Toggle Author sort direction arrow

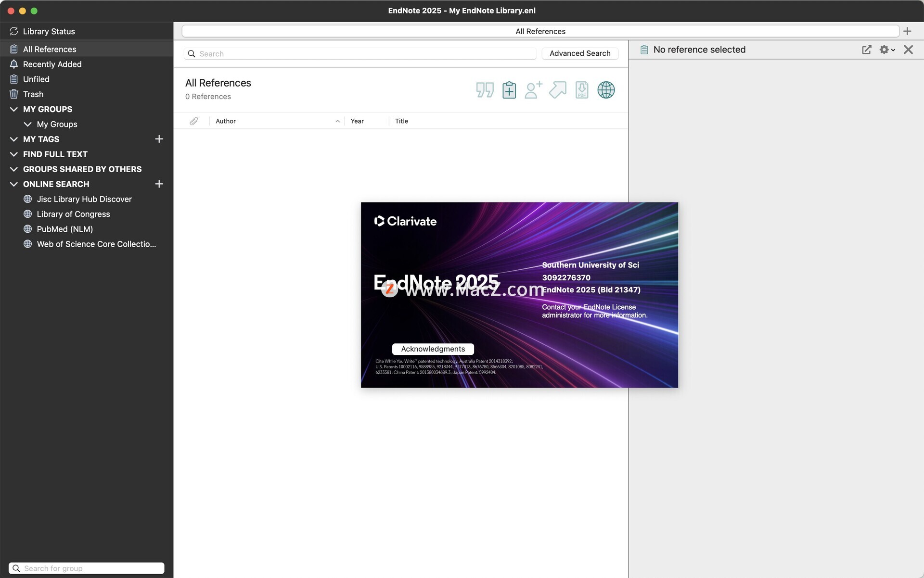[x=337, y=121]
